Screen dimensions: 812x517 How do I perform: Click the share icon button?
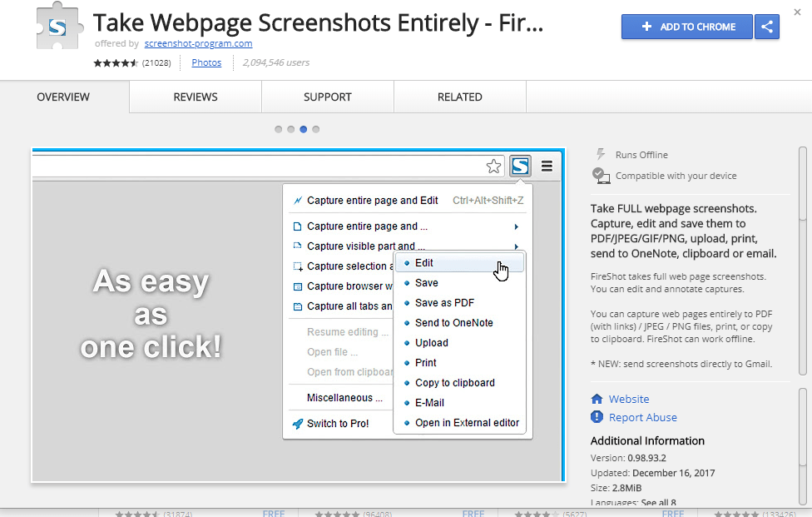tap(767, 27)
